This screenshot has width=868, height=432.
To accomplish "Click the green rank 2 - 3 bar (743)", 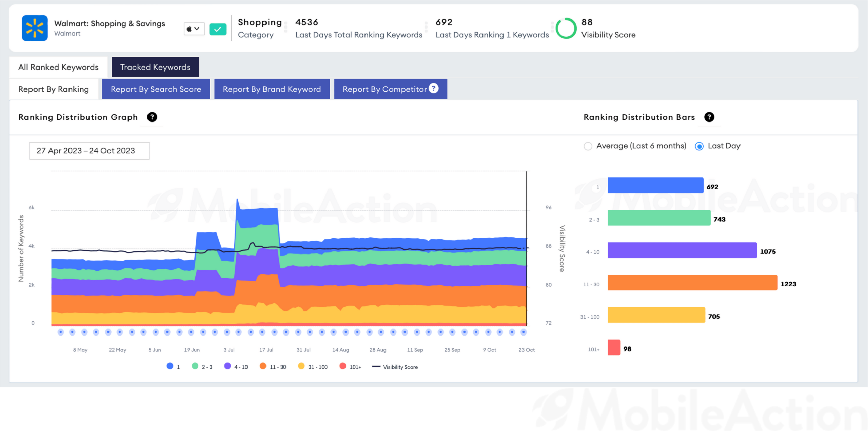I will (x=659, y=218).
